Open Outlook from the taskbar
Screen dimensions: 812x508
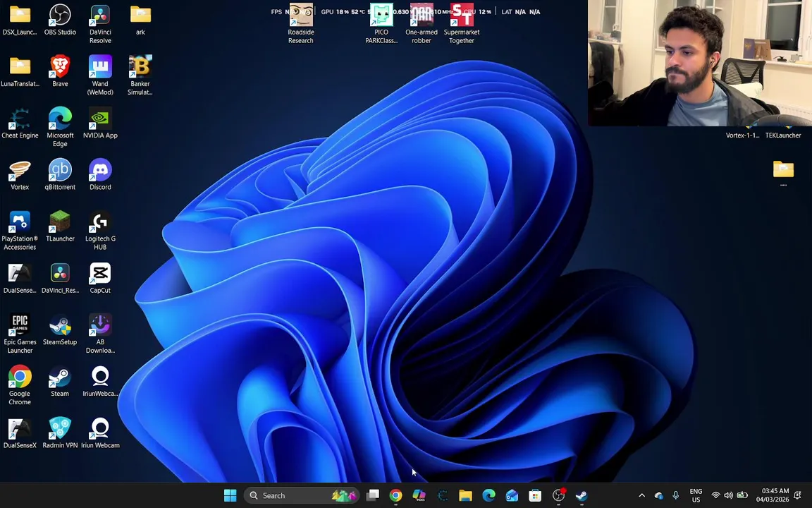pyautogui.click(x=512, y=495)
